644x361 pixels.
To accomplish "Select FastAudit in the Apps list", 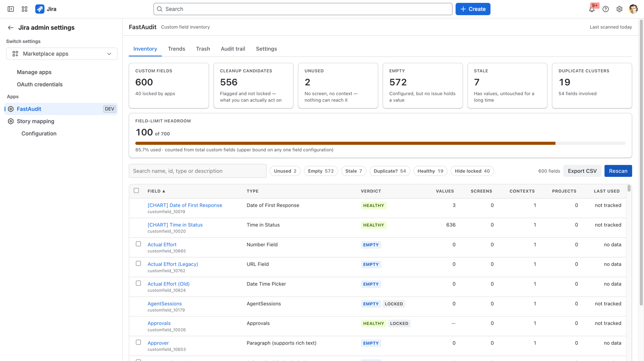I will [x=61, y=109].
